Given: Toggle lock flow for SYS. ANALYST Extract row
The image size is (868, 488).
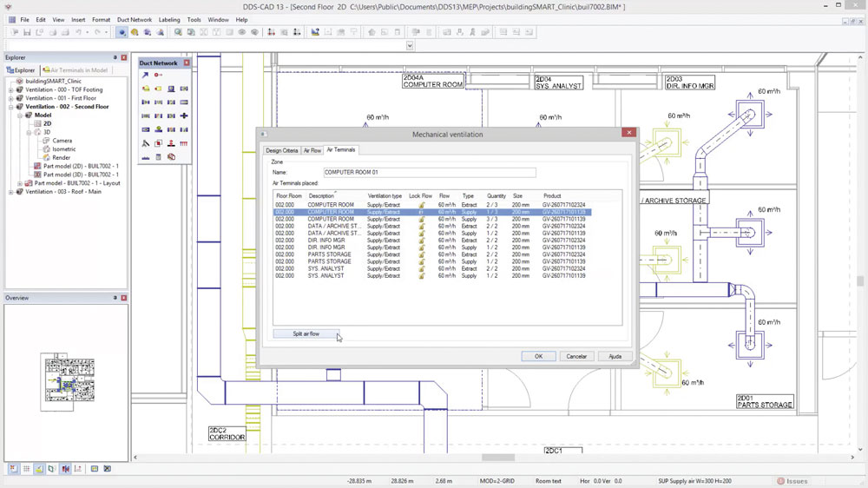Looking at the screenshot, I should click(421, 268).
